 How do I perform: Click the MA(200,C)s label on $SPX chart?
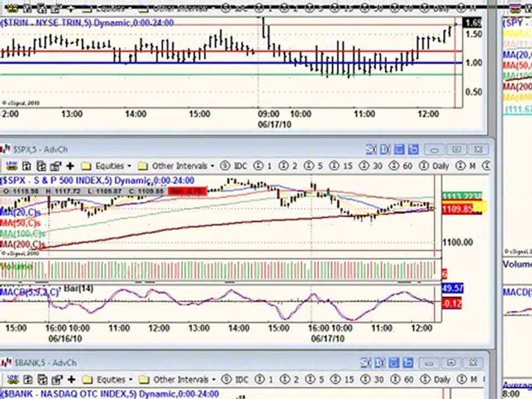pyautogui.click(x=22, y=244)
